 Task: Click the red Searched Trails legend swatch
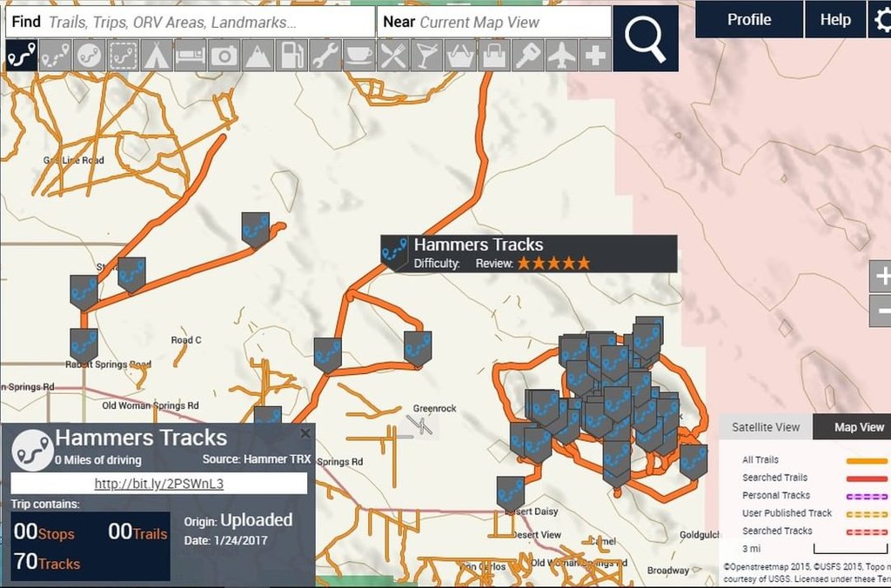click(x=867, y=478)
